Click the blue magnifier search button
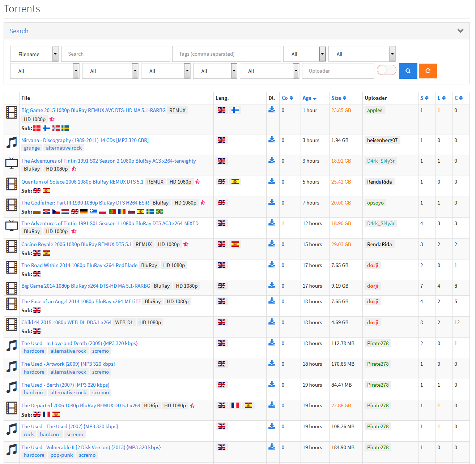 click(408, 71)
